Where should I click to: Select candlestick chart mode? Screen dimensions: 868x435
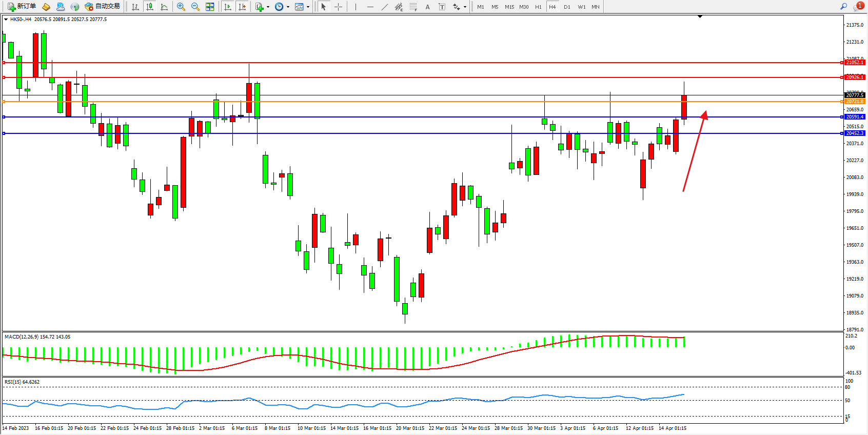click(x=150, y=7)
